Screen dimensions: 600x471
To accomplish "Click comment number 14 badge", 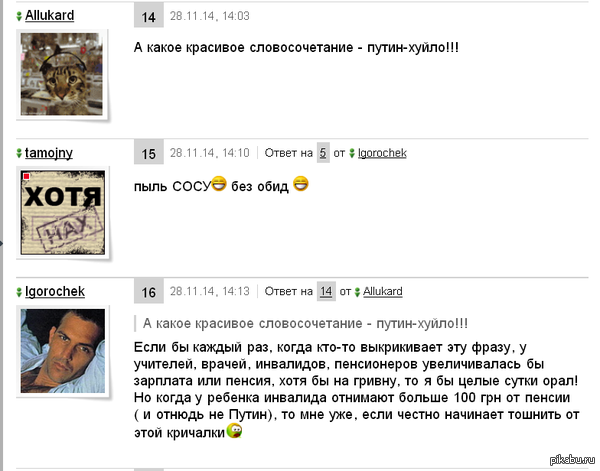I will coord(148,17).
